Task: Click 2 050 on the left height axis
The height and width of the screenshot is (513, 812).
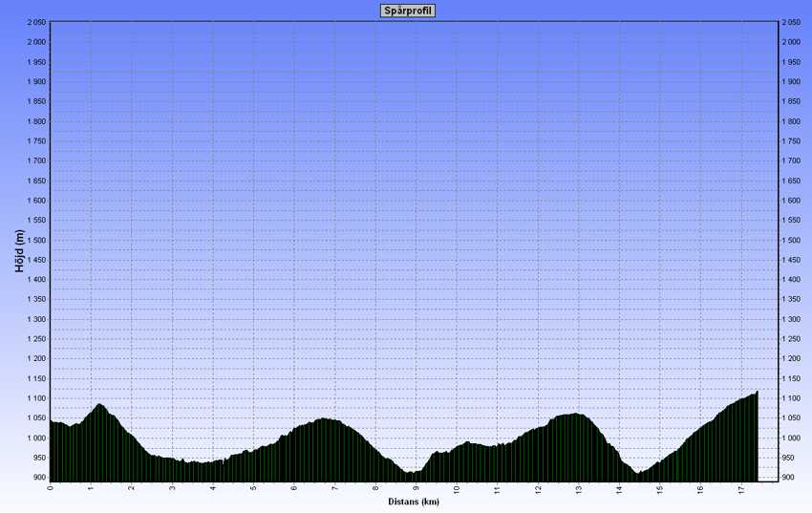Action: pos(36,22)
